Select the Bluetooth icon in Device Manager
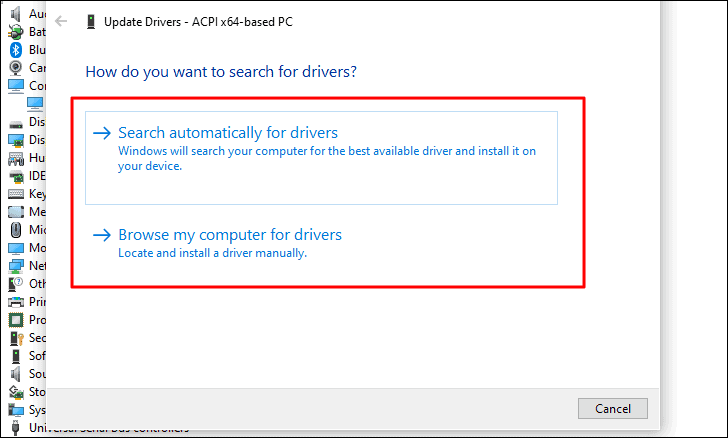 [16, 50]
